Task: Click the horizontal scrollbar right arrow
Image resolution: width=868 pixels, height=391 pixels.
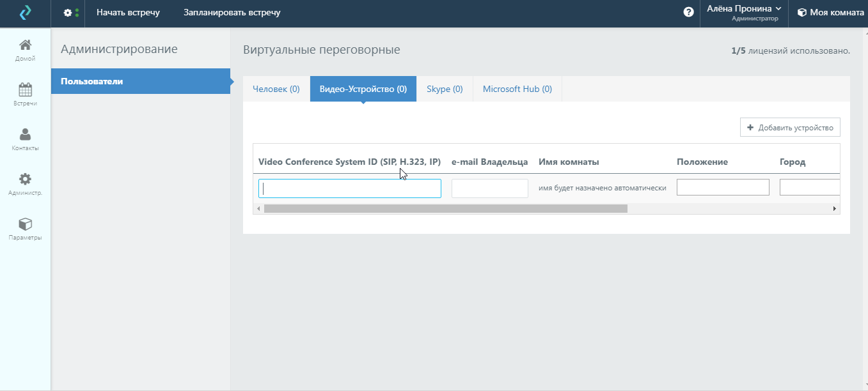Action: [x=834, y=209]
